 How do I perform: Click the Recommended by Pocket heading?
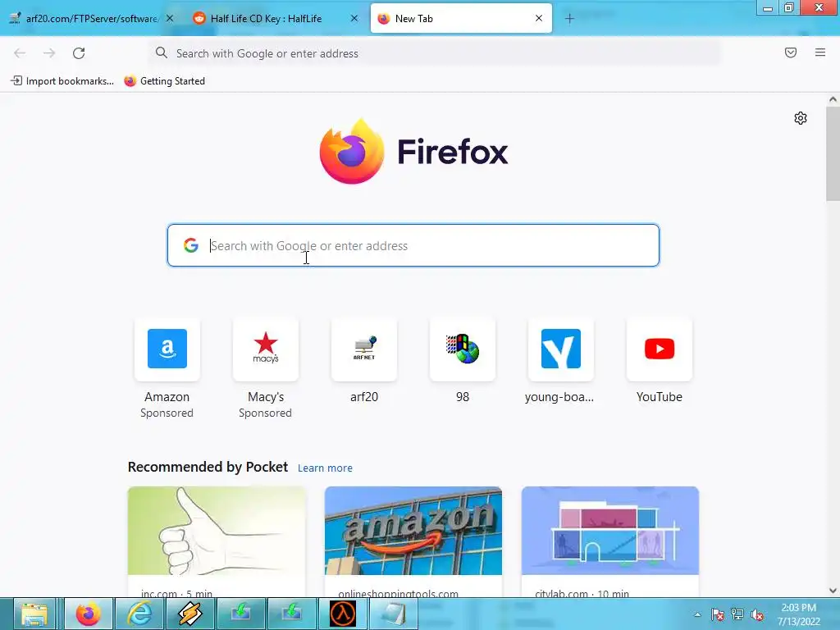point(208,467)
